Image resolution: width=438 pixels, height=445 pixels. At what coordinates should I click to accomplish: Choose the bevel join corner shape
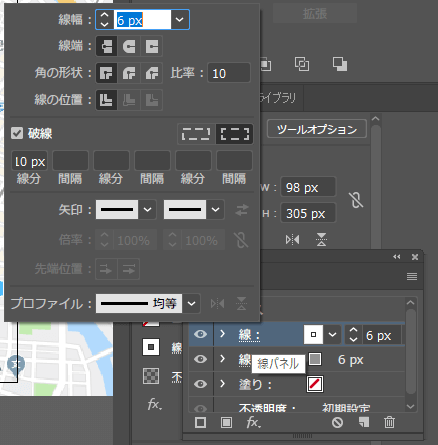pyautogui.click(x=152, y=73)
